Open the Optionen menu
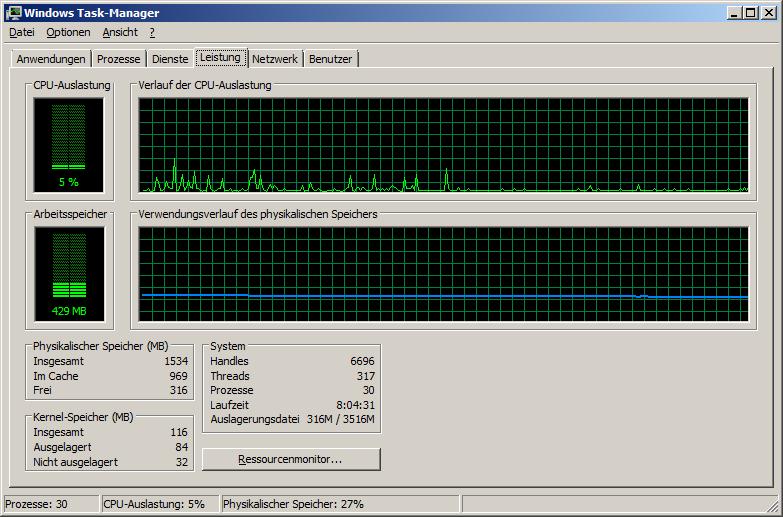 pyautogui.click(x=68, y=32)
